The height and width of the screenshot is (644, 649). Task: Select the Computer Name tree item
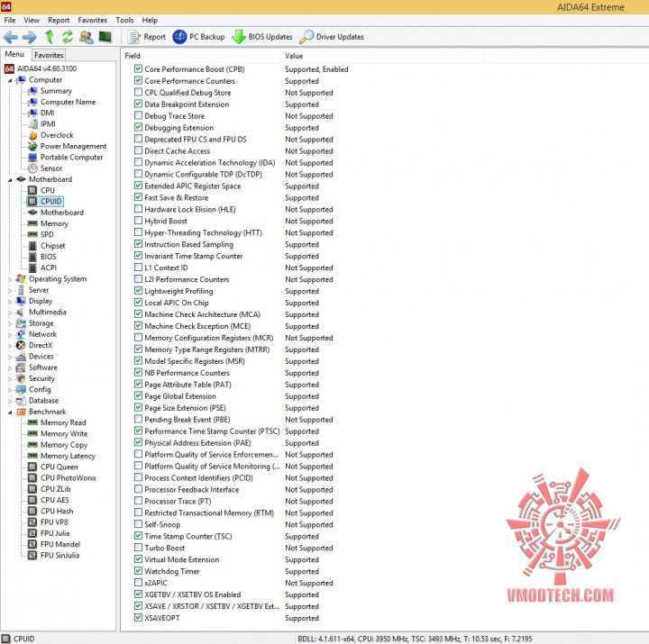pyautogui.click(x=68, y=102)
